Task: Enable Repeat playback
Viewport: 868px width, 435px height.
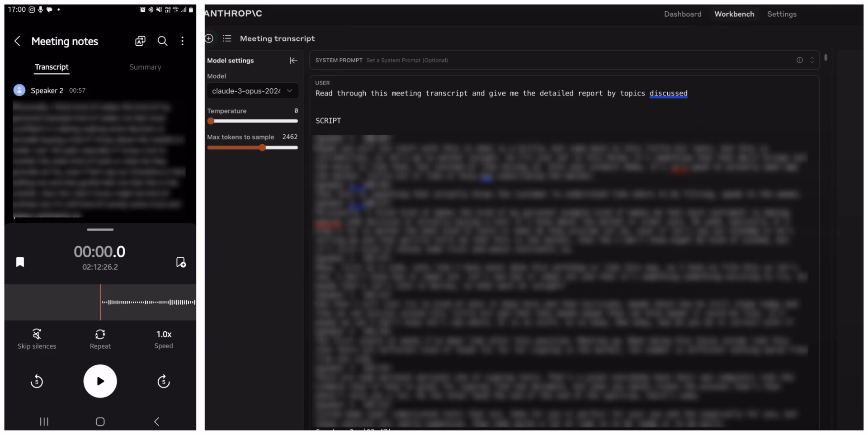Action: tap(100, 338)
